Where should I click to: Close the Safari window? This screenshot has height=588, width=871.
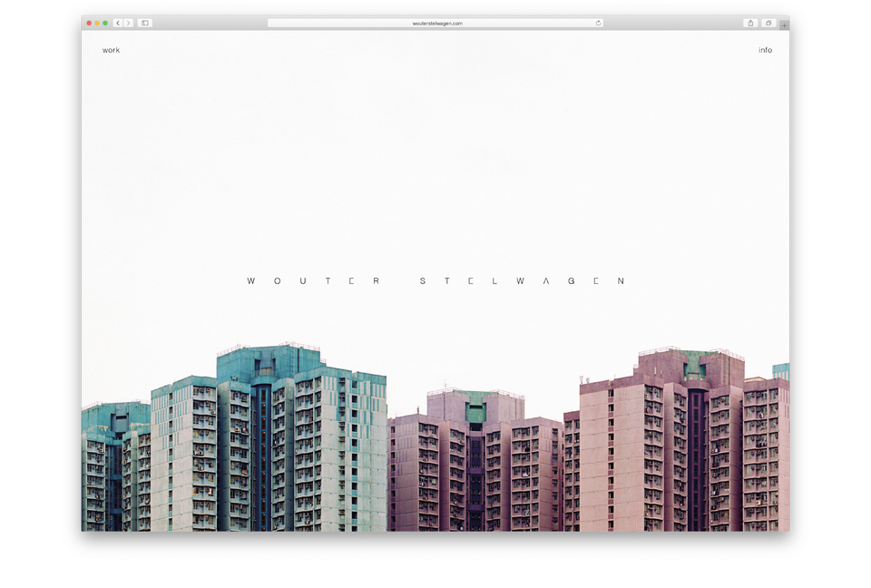click(89, 23)
